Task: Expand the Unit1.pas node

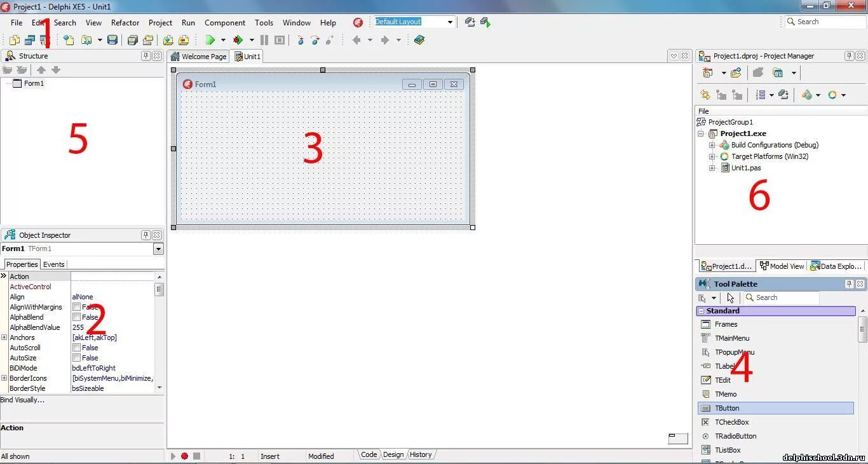Action: (712, 168)
